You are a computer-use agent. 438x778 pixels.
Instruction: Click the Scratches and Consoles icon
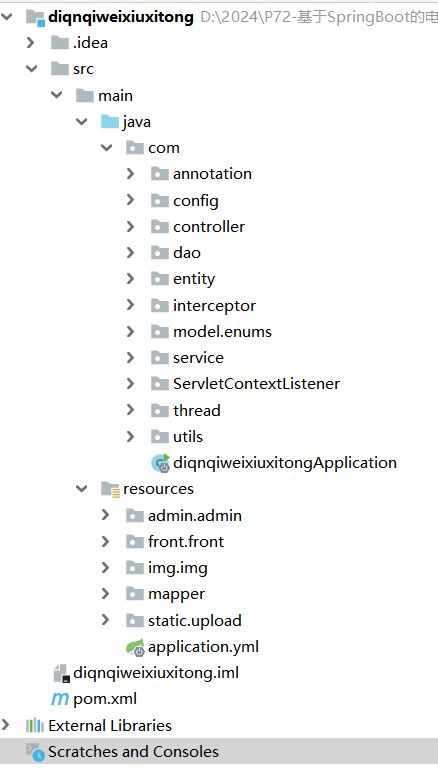tap(35, 752)
